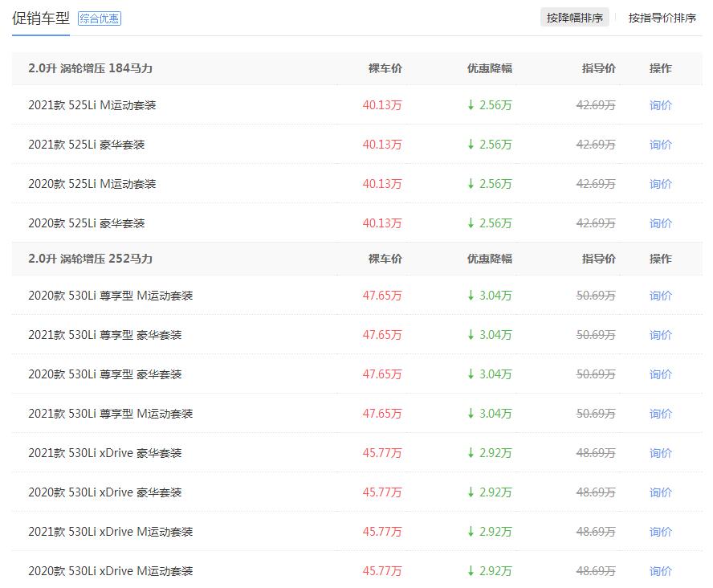Screen dimensions: 713x588
Task: Click 3.04万 discount of 2021款 530Li 尊享型 豪华套装
Action: click(495, 335)
